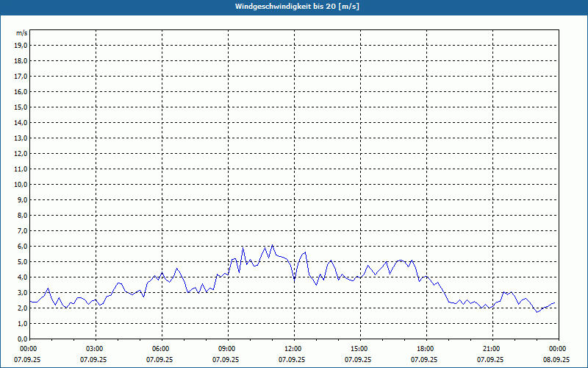Click the 08.09.25 date label
588x368 pixels.
556,360
